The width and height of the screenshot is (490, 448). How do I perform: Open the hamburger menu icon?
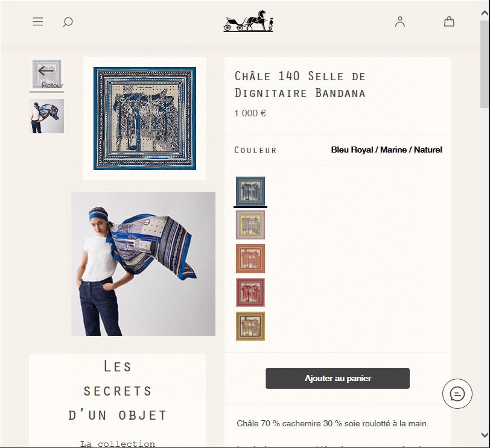click(x=38, y=22)
